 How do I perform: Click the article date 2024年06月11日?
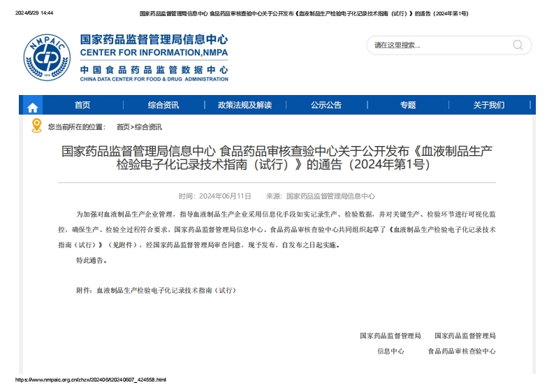(x=224, y=196)
